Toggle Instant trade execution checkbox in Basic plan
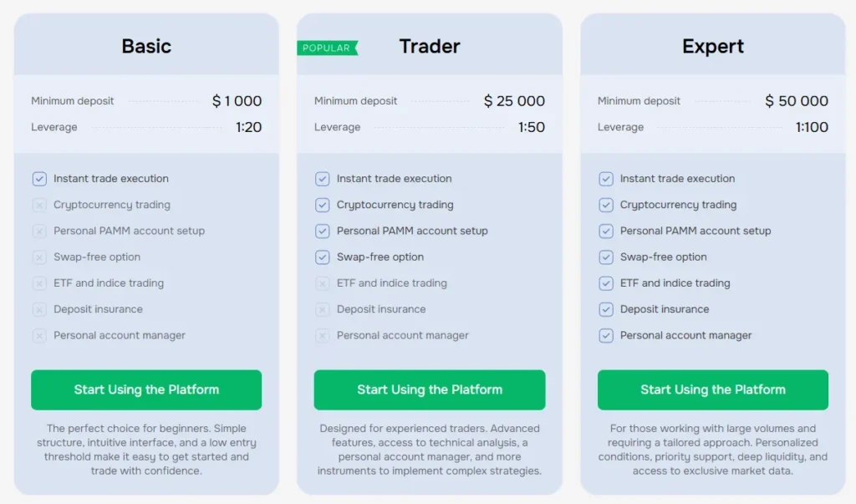This screenshot has height=504, width=856. pos(39,179)
